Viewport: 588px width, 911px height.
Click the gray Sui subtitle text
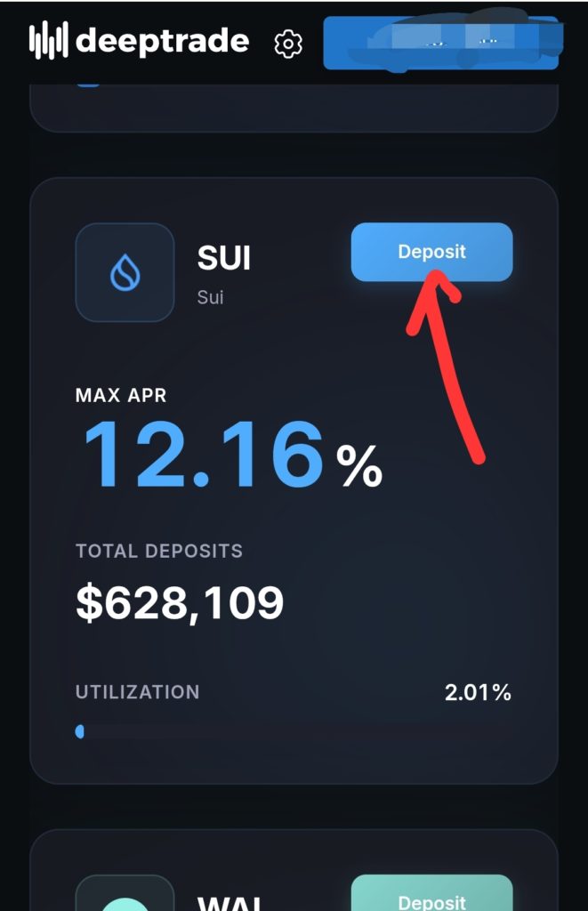pos(210,297)
